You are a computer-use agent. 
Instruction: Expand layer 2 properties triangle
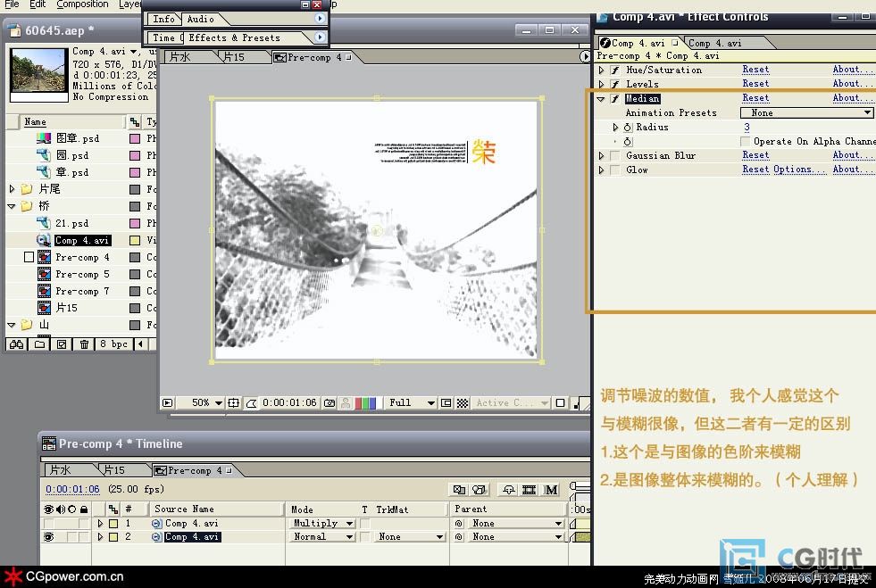(101, 536)
